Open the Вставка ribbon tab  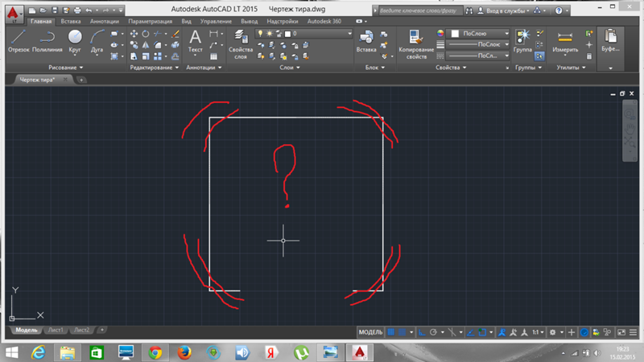pos(71,22)
